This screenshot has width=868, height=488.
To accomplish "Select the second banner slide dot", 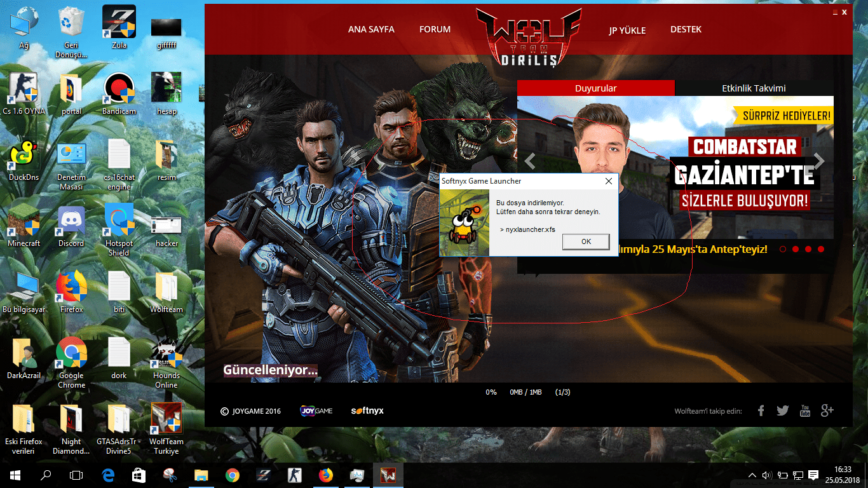I will pos(796,249).
